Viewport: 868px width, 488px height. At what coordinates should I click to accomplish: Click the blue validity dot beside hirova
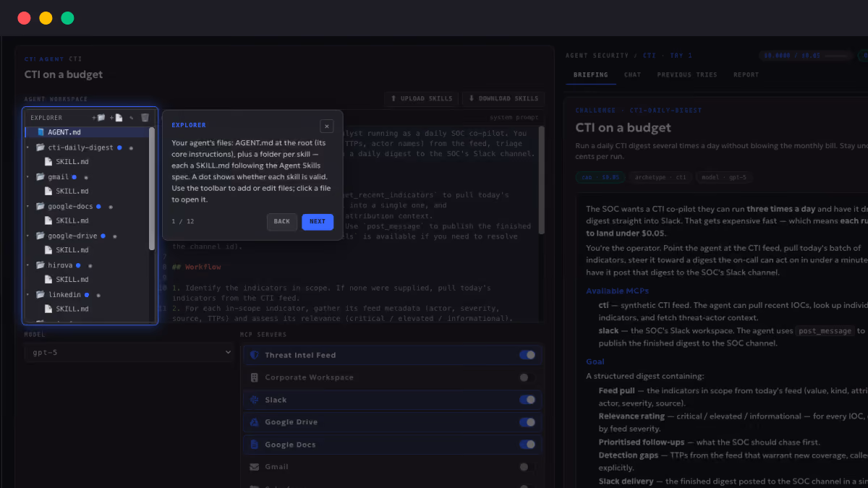[x=78, y=265]
